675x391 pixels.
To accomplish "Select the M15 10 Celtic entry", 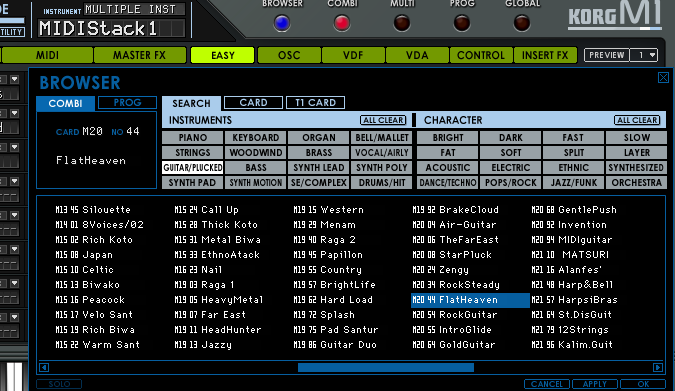I will [x=84, y=270].
